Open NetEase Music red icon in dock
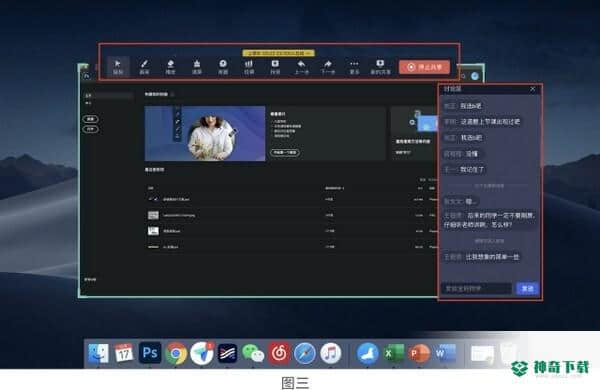600x390 pixels. coord(279,353)
